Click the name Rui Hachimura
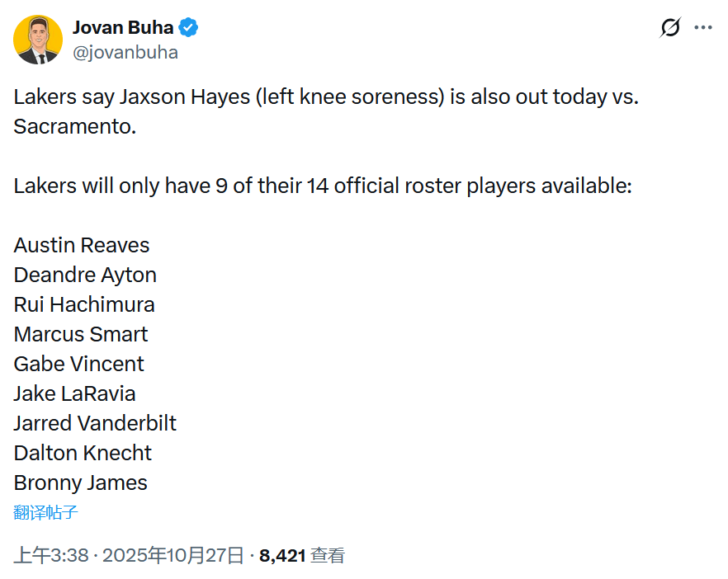The image size is (728, 579). pos(84,304)
